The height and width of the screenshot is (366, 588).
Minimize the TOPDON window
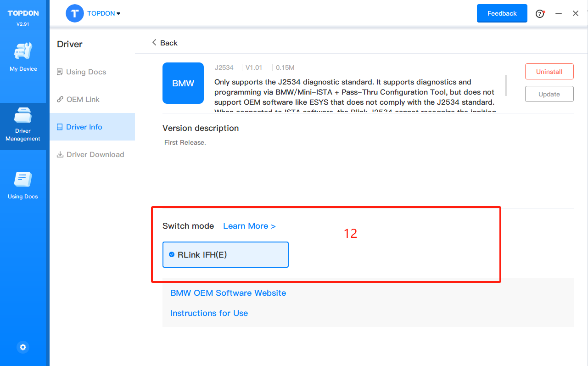pos(559,13)
